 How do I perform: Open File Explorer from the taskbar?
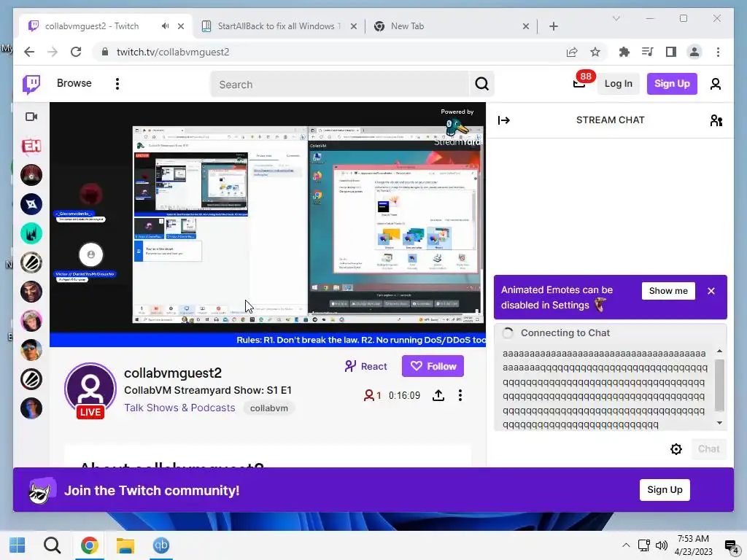pyautogui.click(x=125, y=545)
